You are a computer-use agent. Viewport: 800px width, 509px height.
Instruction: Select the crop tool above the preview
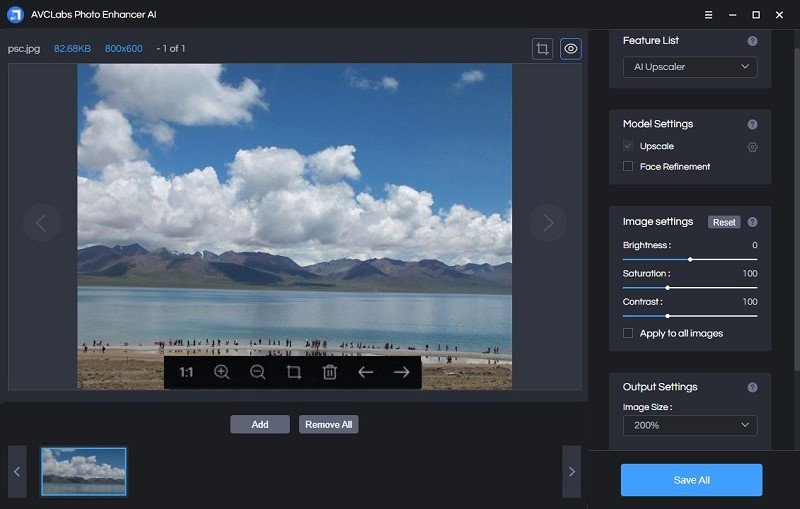[x=542, y=49]
